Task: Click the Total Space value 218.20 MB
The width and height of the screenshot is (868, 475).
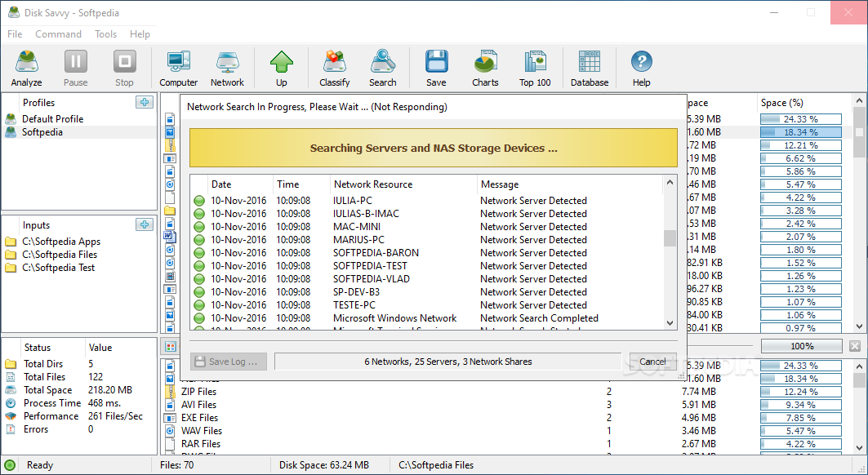Action: point(109,390)
